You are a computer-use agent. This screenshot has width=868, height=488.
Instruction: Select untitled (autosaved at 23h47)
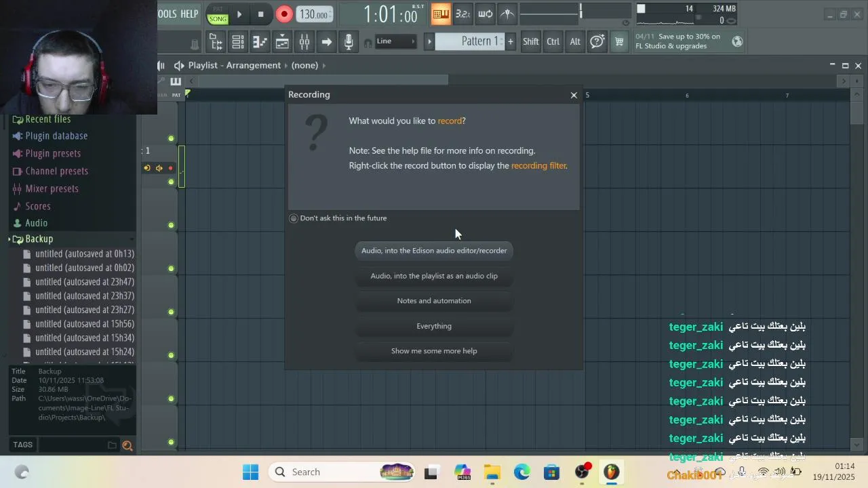click(85, 282)
